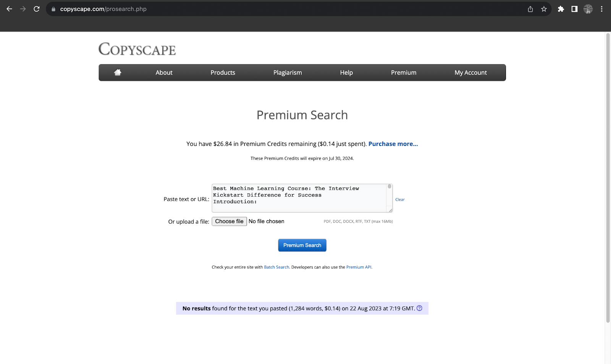
Task: Click the browser address bar URL
Action: [103, 9]
